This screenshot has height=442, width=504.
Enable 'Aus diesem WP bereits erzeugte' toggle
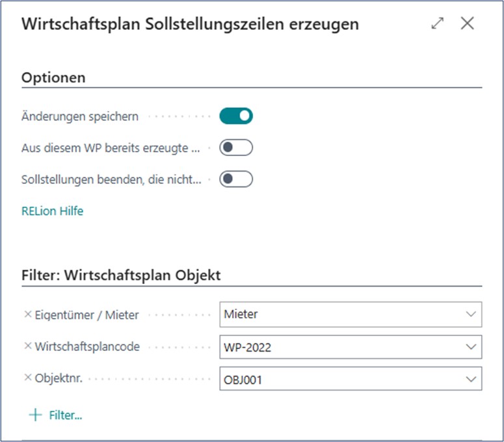point(235,148)
